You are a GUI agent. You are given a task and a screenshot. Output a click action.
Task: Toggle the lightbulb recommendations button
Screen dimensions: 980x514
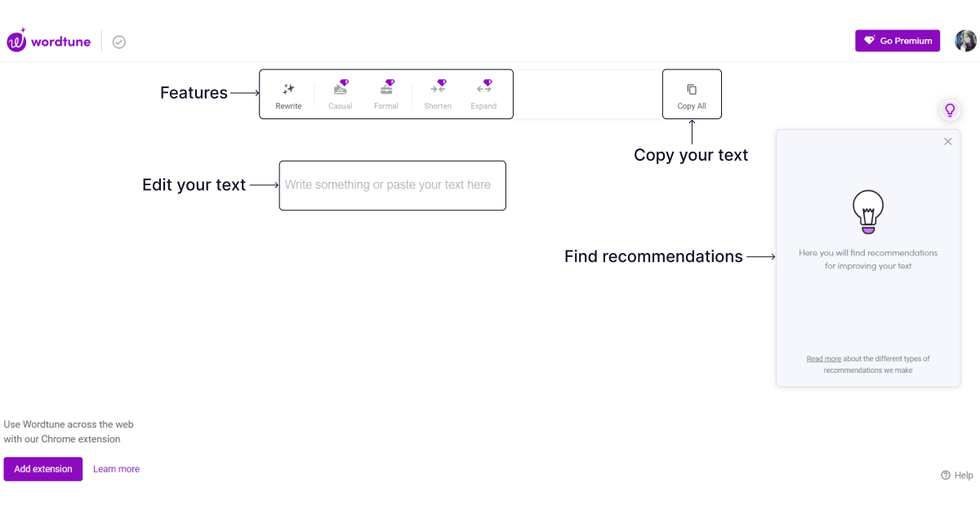click(x=950, y=109)
